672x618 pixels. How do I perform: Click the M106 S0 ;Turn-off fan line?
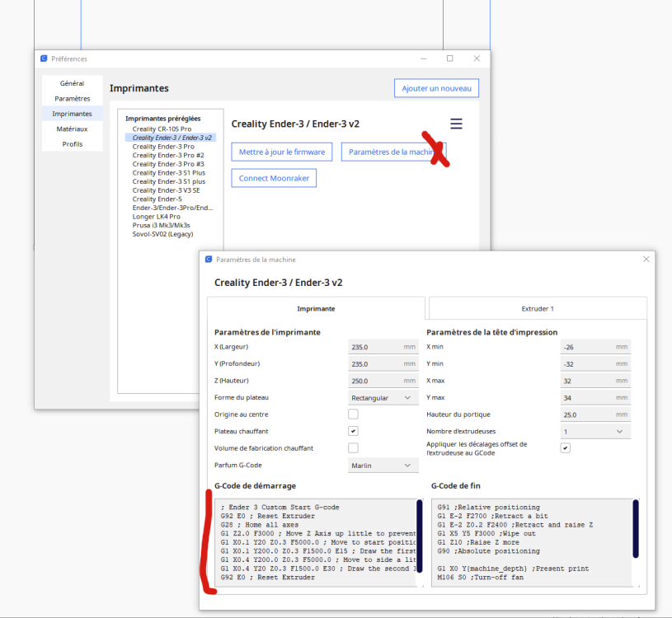pos(481,578)
